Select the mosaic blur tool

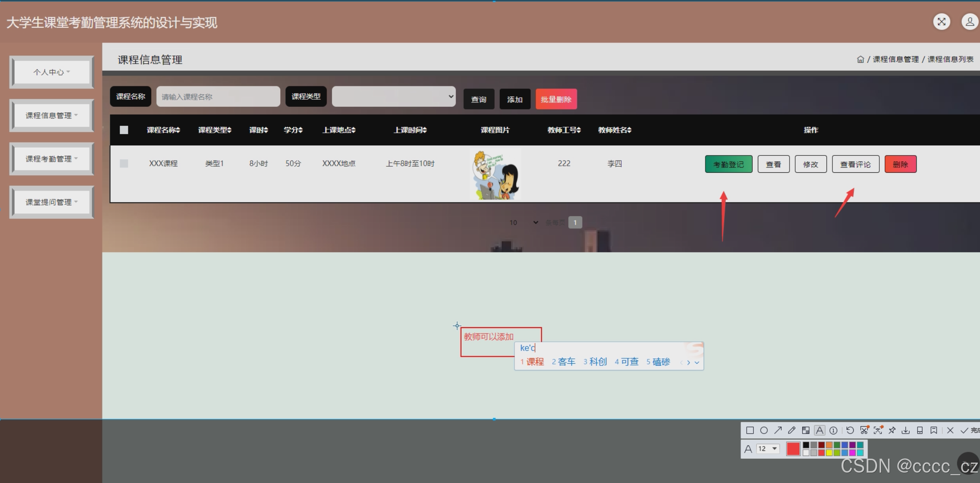(x=806, y=430)
